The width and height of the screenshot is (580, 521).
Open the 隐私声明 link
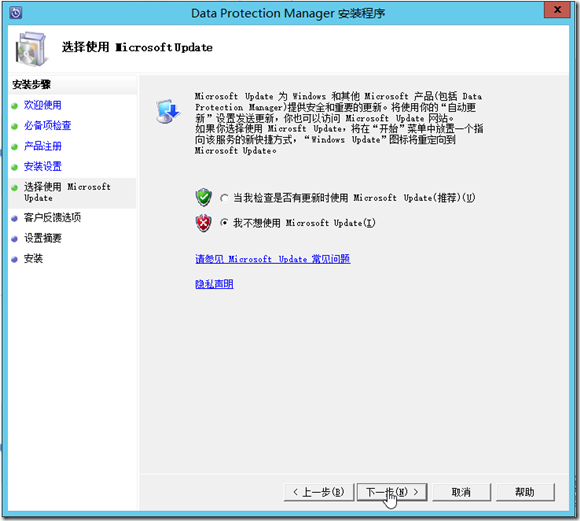(x=214, y=284)
